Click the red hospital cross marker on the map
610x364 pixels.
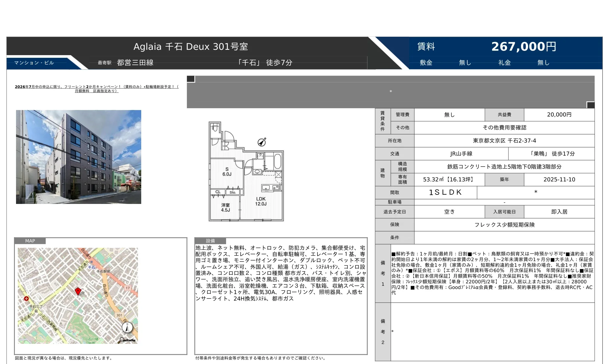pos(26,298)
